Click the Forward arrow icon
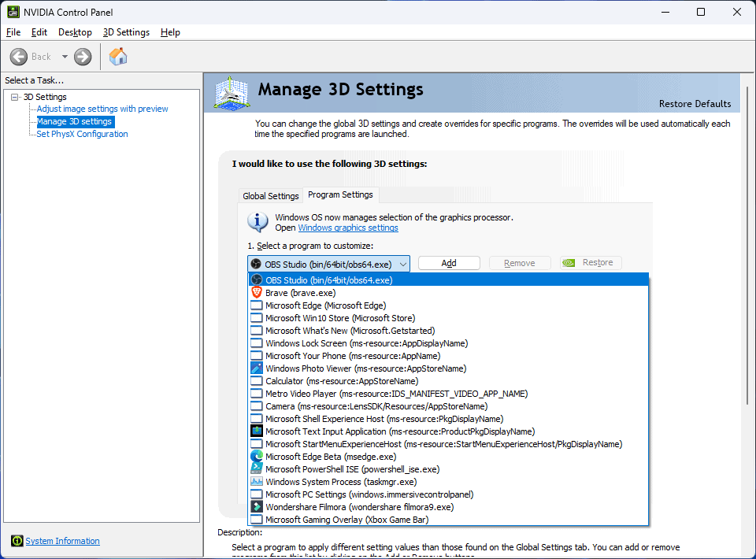The width and height of the screenshot is (756, 559). tap(83, 57)
